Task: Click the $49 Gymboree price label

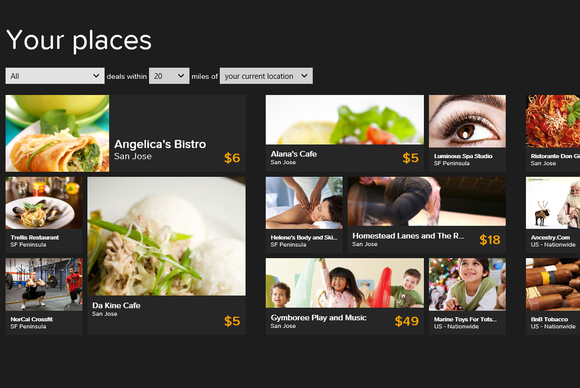Action: tap(407, 321)
